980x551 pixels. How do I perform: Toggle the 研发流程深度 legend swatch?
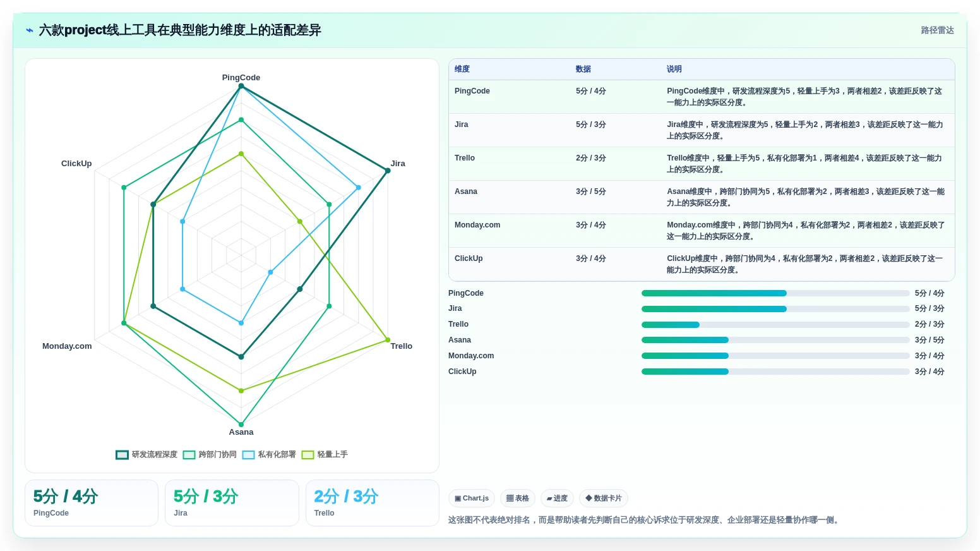(122, 455)
